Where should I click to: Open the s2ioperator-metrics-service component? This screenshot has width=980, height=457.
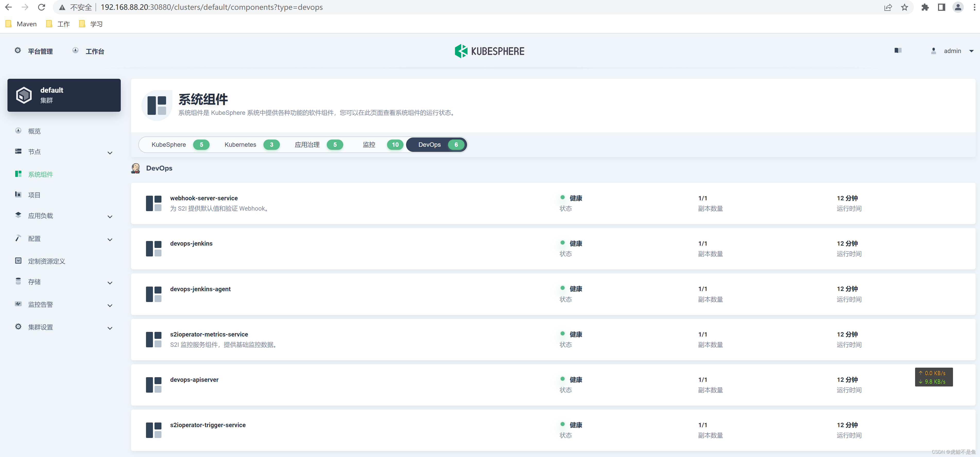click(x=553, y=339)
